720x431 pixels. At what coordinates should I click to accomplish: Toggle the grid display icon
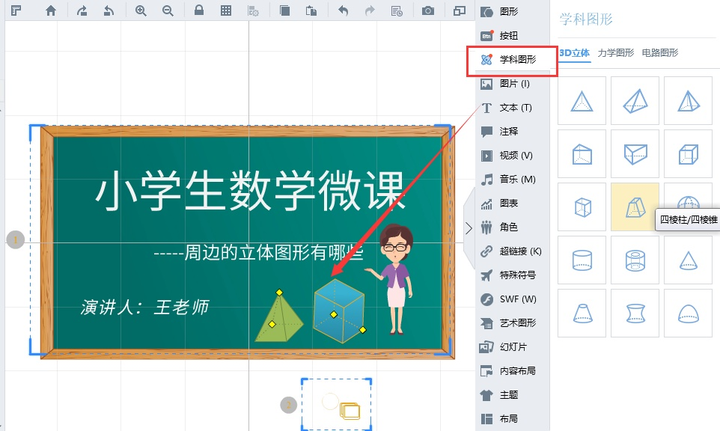click(226, 11)
